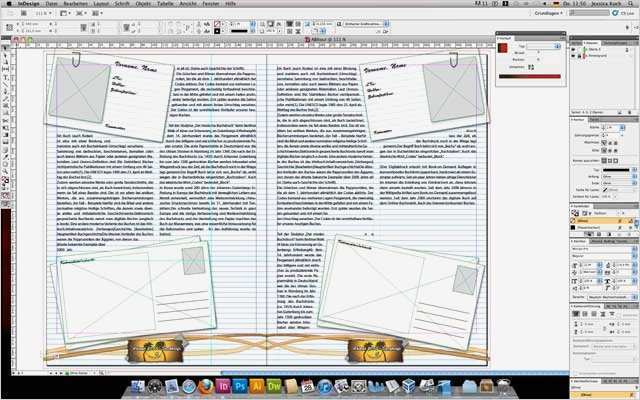The image size is (640, 400).
Task: Open the zoom level dropdown in the application bar
Action: [44, 13]
